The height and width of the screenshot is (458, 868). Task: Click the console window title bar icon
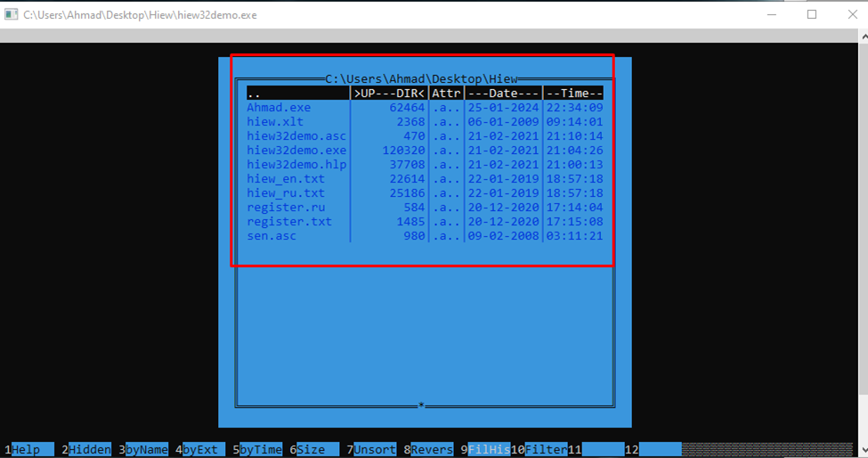coord(11,14)
